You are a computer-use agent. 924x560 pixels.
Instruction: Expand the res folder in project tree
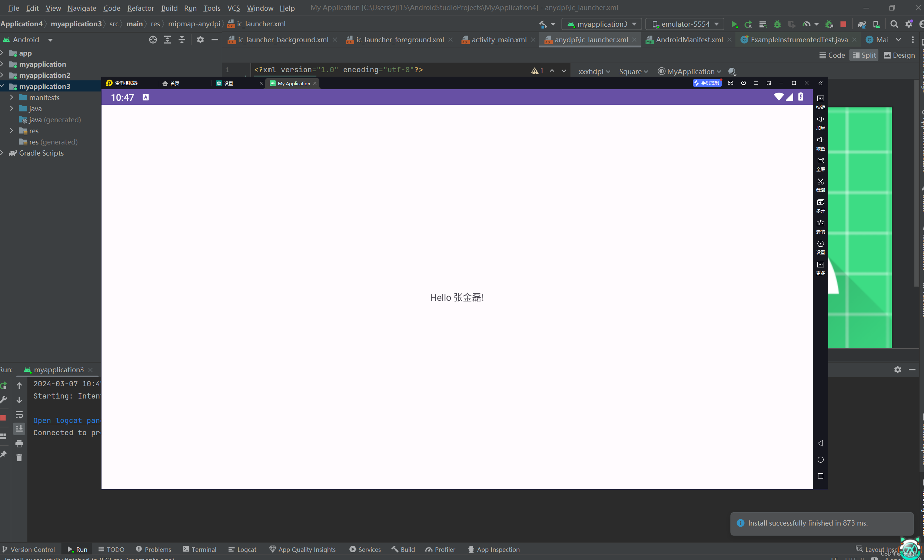click(x=11, y=131)
